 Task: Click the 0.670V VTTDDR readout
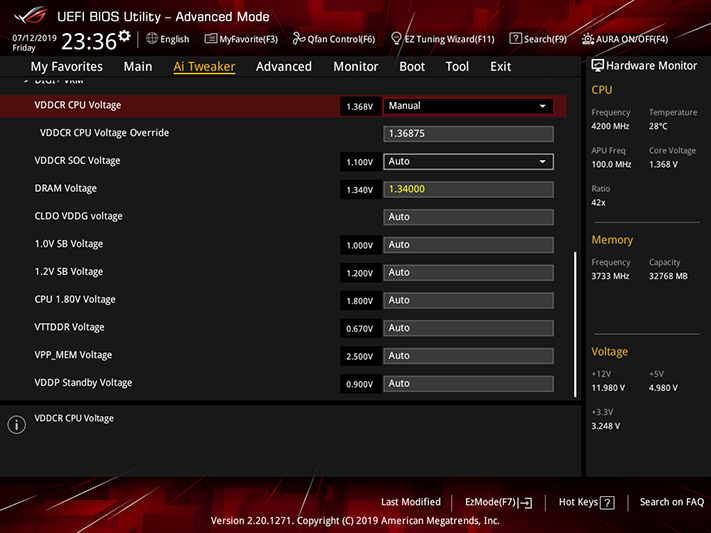click(x=360, y=328)
